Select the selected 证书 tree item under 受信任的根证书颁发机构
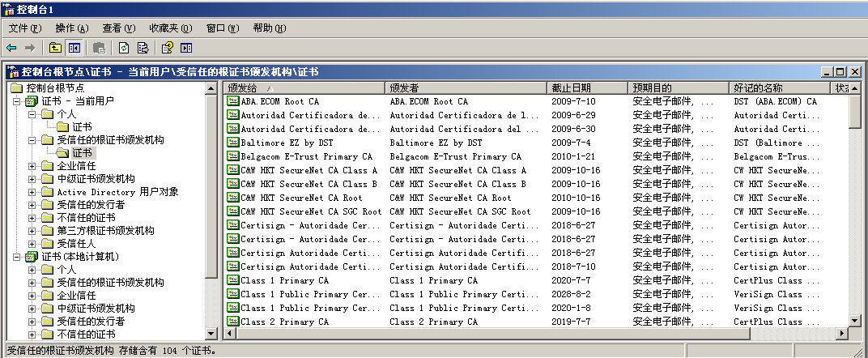The height and width of the screenshot is (358, 868). [83, 153]
